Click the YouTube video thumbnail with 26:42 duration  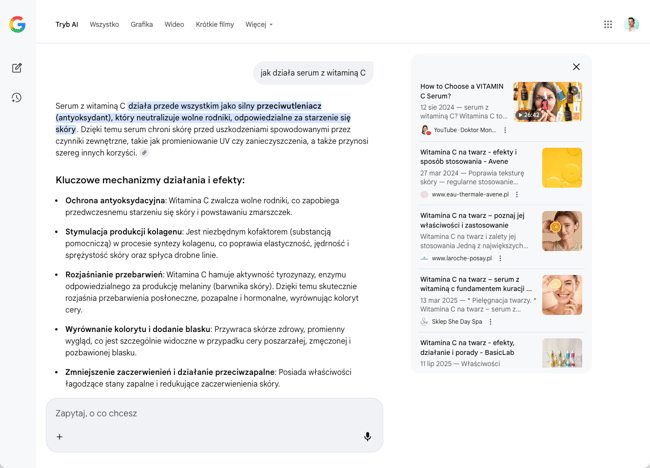click(x=547, y=102)
